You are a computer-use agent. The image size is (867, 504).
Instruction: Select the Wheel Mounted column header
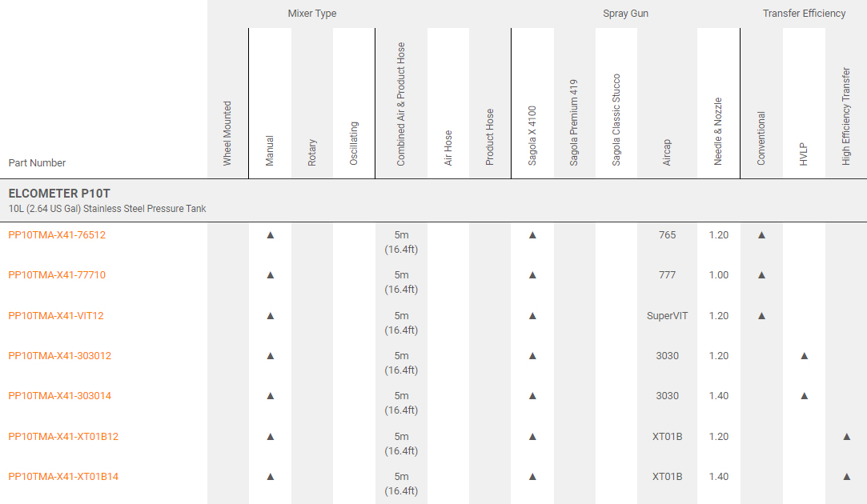coord(227,133)
